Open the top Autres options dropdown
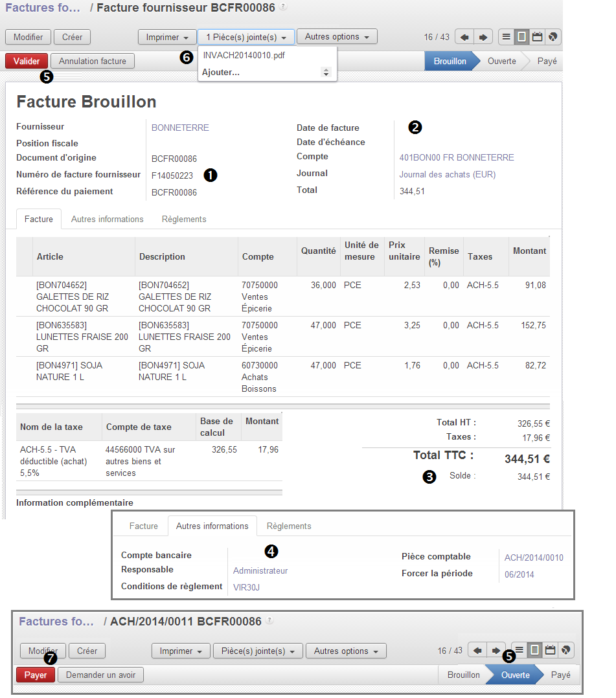 (337, 36)
